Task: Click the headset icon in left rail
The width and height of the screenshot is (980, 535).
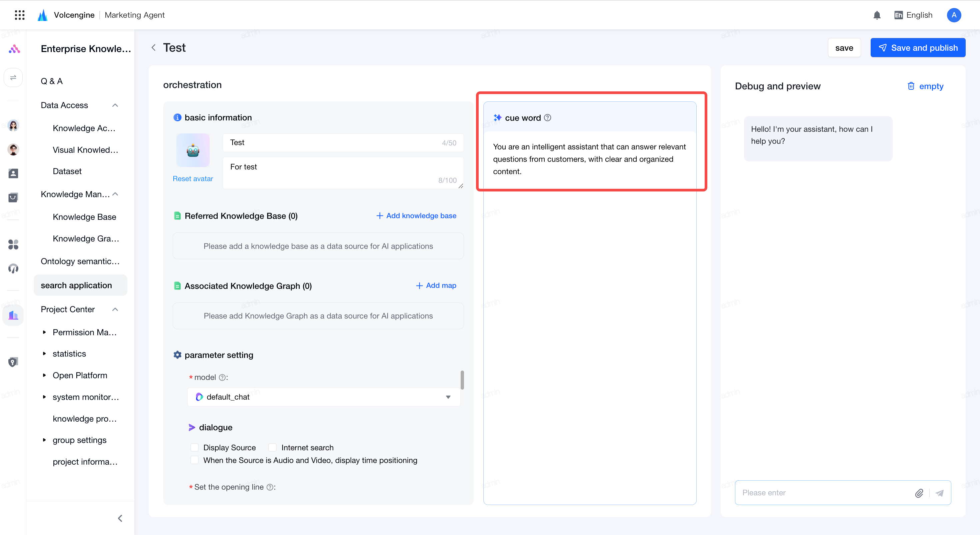Action: (13, 269)
